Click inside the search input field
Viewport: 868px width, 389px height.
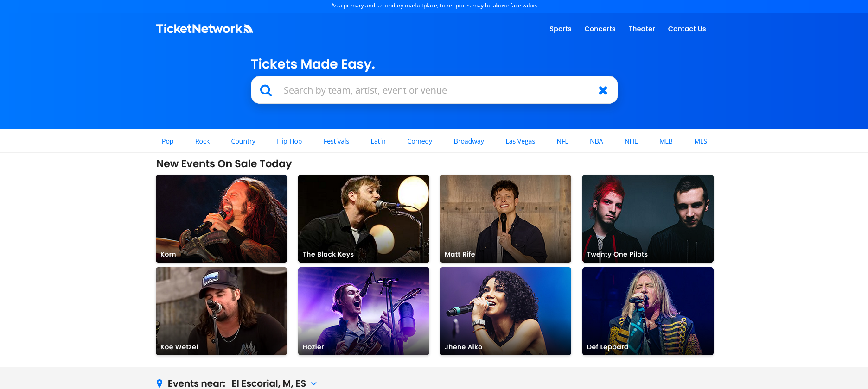tap(417, 90)
